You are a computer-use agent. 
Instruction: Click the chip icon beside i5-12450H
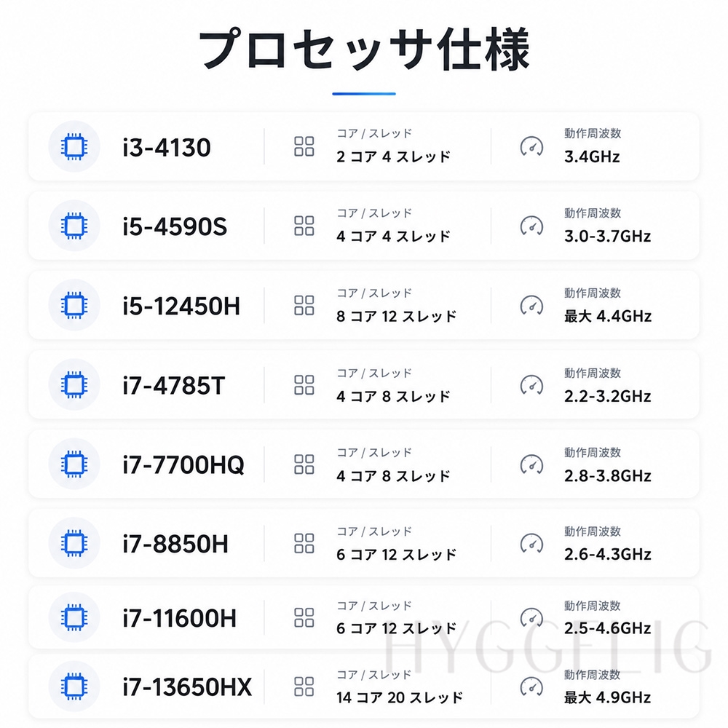coord(74,306)
